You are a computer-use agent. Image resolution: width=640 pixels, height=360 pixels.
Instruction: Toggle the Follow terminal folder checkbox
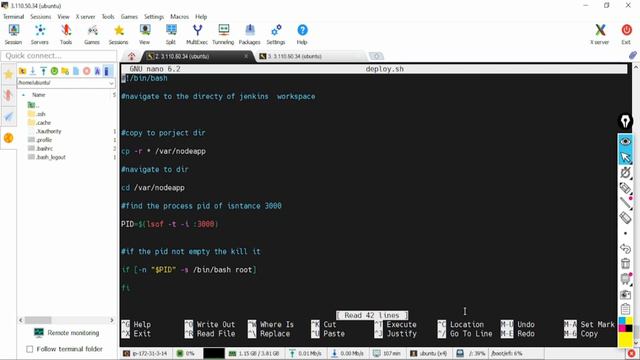[x=29, y=349]
